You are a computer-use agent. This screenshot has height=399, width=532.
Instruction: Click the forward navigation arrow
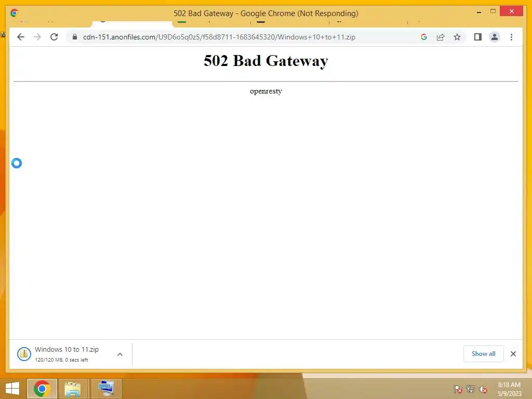pos(37,37)
